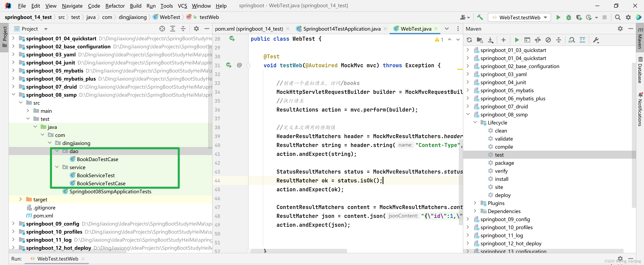
Task: Click run test gutter icon beside class WebTest
Action: point(232,38)
